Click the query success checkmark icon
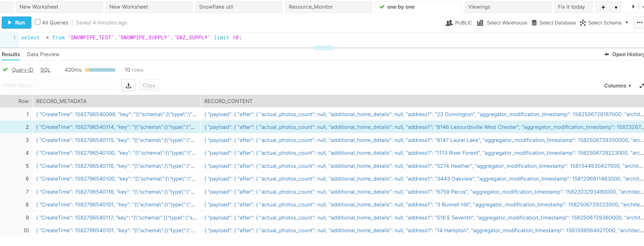 coord(5,70)
